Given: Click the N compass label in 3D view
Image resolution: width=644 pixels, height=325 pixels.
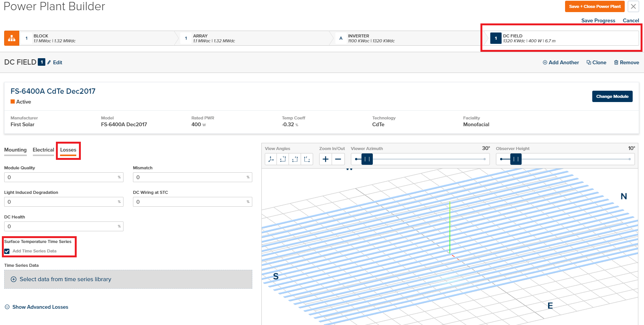Looking at the screenshot, I should pos(624,196).
